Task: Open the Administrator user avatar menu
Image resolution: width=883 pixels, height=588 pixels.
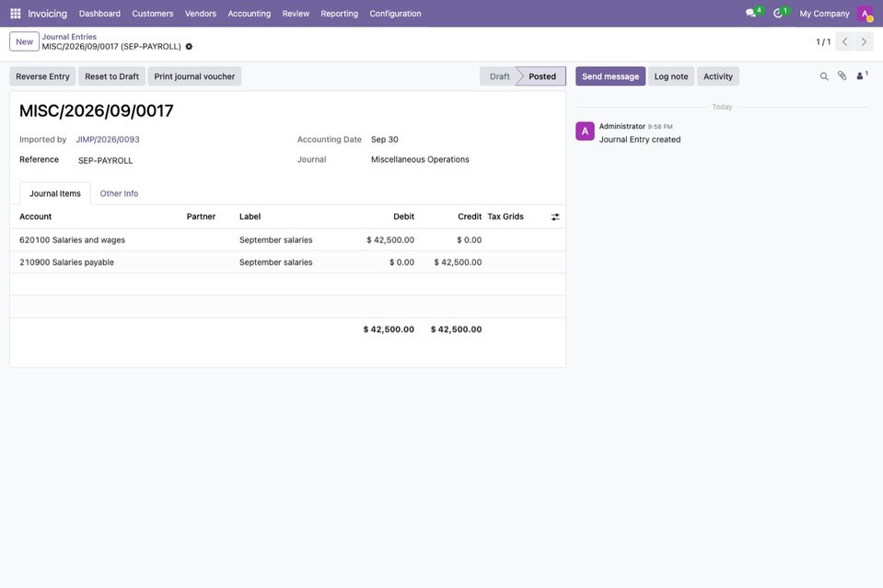Action: coord(865,14)
